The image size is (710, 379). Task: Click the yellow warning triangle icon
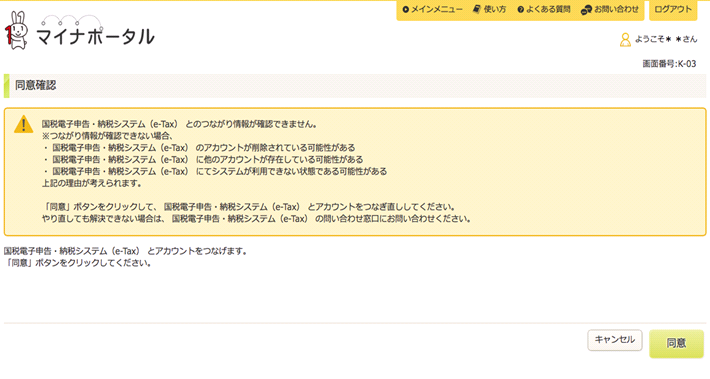(24, 124)
